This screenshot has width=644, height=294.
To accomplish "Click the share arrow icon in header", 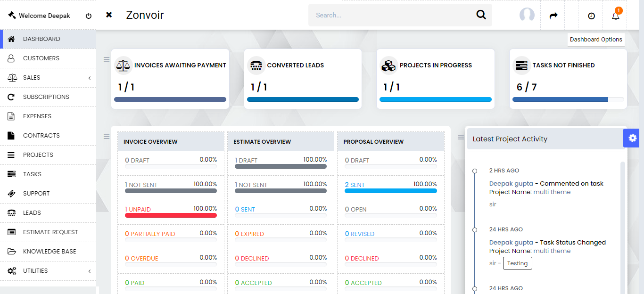I will pyautogui.click(x=553, y=16).
